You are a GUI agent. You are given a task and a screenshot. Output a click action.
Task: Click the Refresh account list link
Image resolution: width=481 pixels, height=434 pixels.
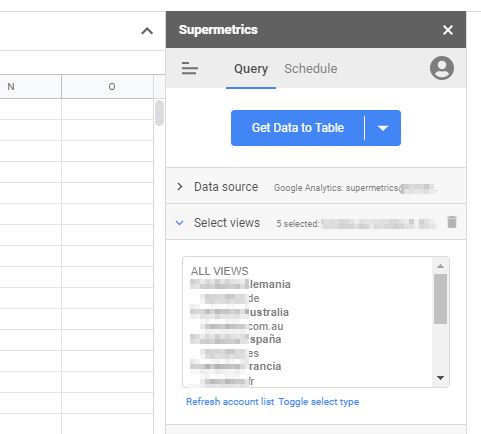230,402
